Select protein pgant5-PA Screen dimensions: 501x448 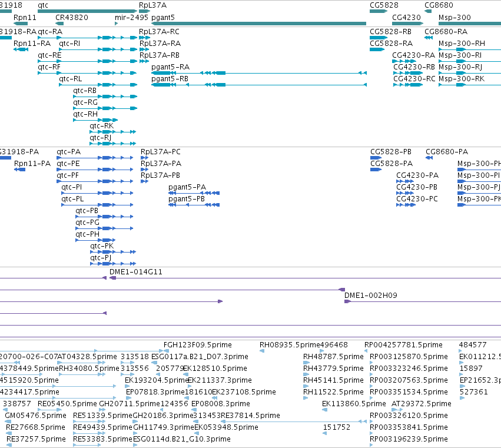tap(194, 193)
